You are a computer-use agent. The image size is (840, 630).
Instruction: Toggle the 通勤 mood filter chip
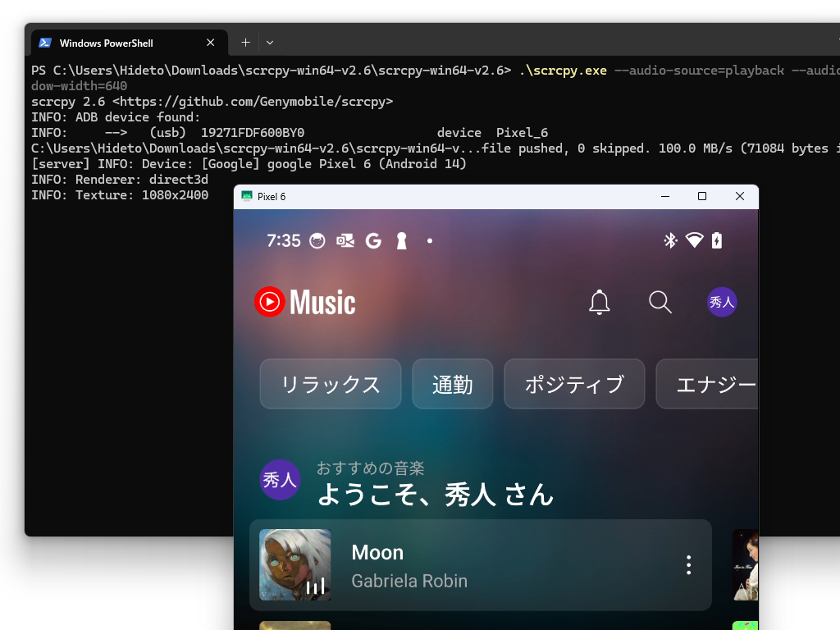pyautogui.click(x=452, y=383)
